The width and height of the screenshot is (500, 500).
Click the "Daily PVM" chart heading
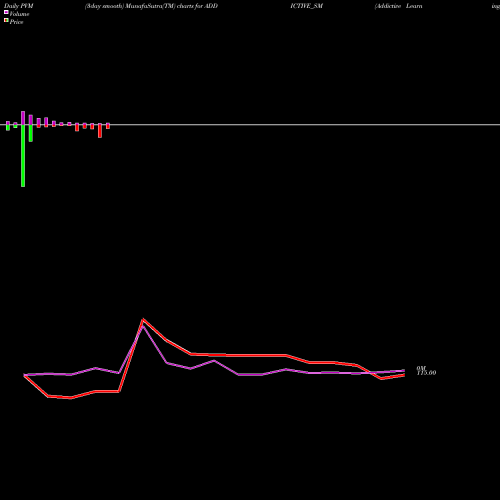click(x=19, y=6)
